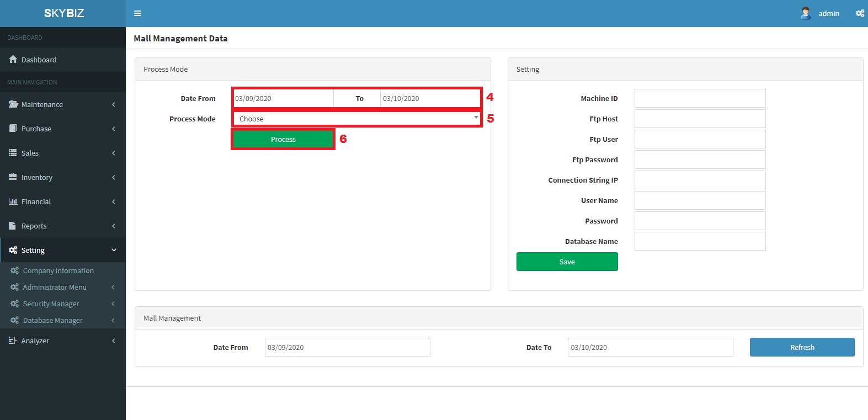Open Company Information menu item
This screenshot has height=420, width=868.
(x=58, y=270)
